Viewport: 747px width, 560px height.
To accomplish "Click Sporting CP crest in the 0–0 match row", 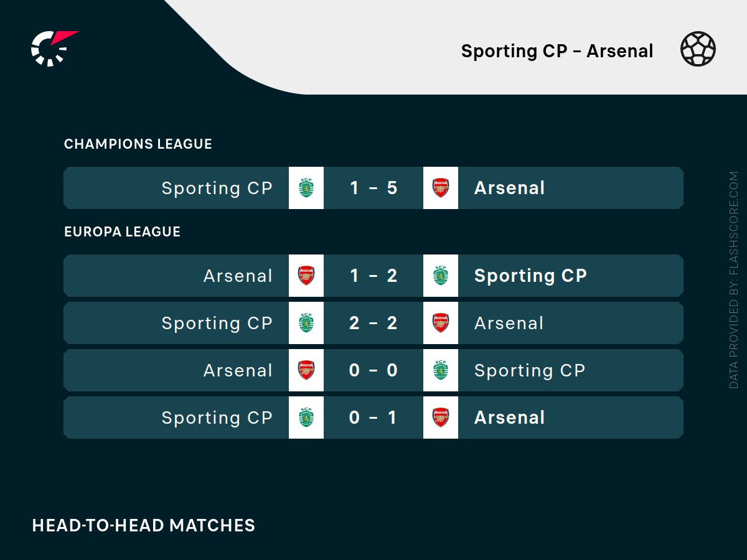I will (441, 370).
